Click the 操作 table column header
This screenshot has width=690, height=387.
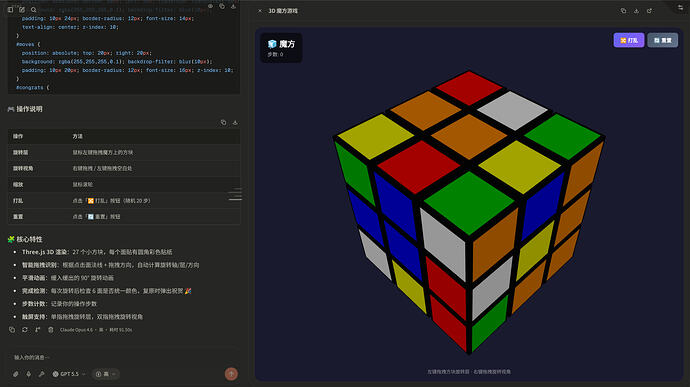[18, 136]
